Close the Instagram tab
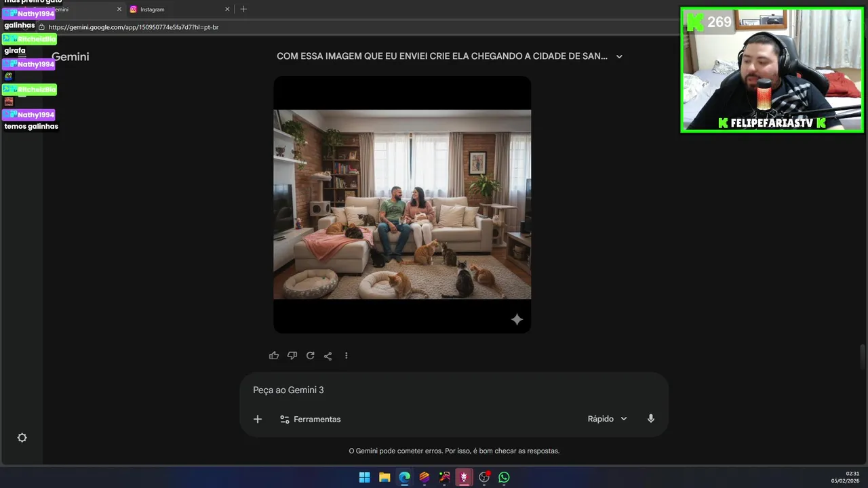Image resolution: width=868 pixels, height=488 pixels. 227,9
